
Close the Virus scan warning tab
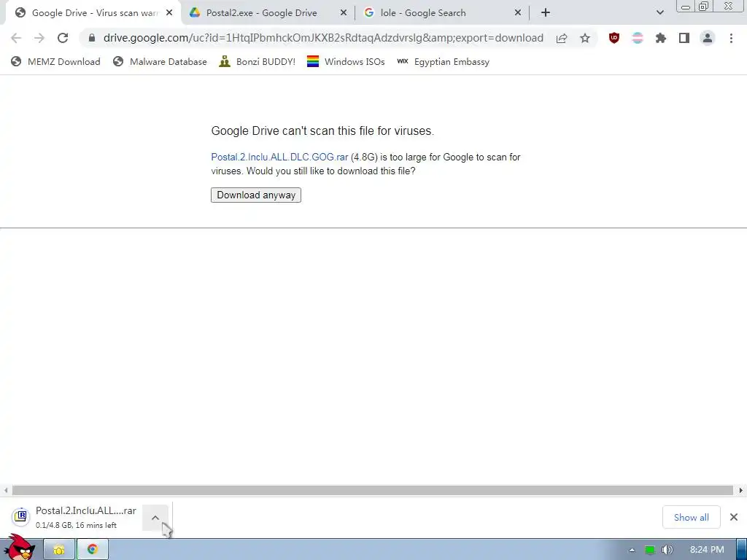169,13
